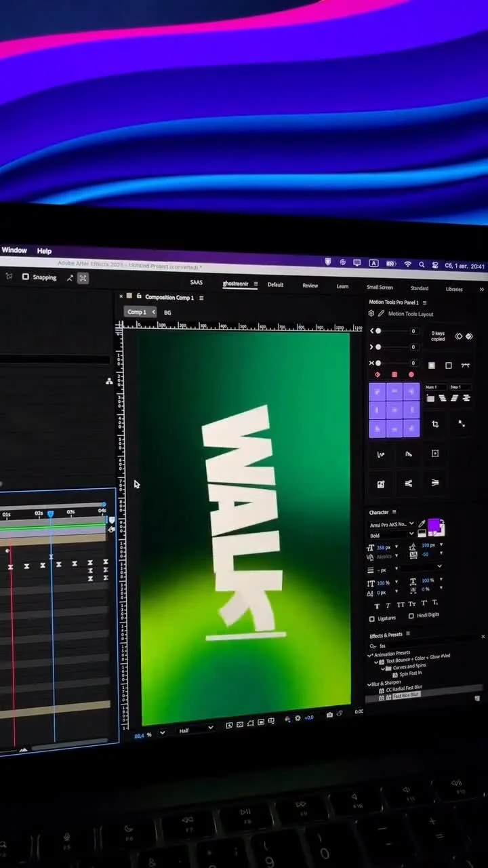
Task: Click the Motion Tools Layout pencil icon
Action: click(381, 313)
